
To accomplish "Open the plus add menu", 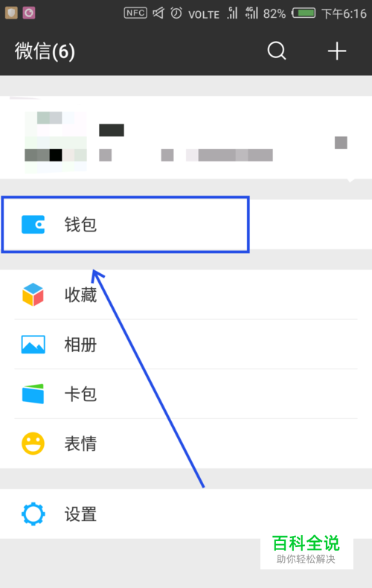I will [337, 51].
